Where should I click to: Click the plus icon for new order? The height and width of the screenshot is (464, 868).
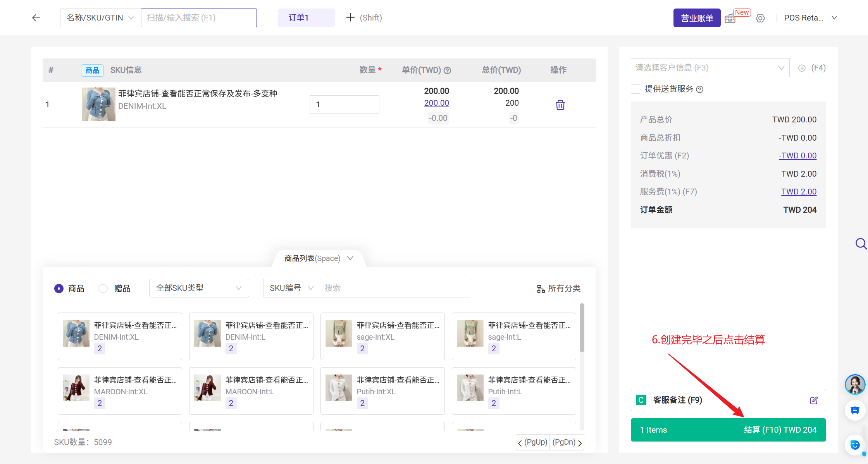click(x=350, y=17)
